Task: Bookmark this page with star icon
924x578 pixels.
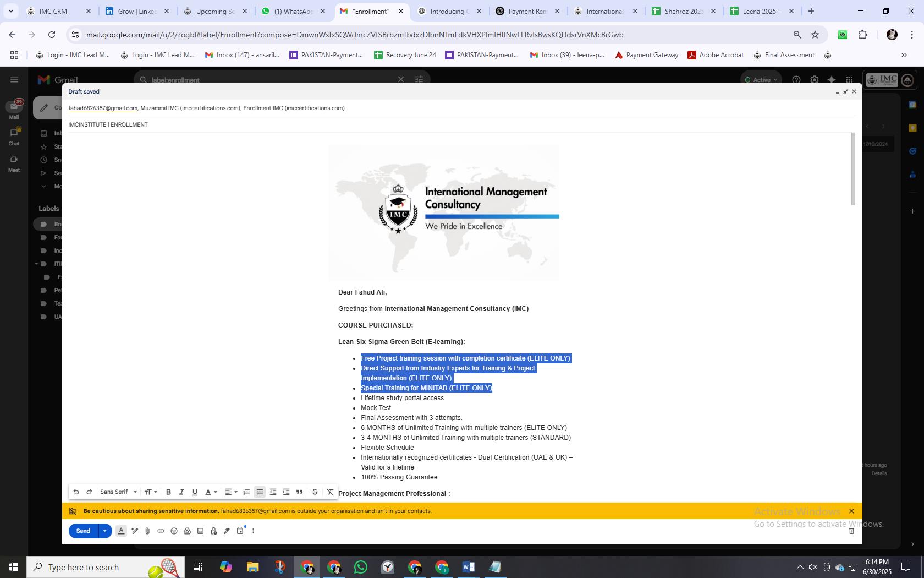Action: click(x=815, y=35)
